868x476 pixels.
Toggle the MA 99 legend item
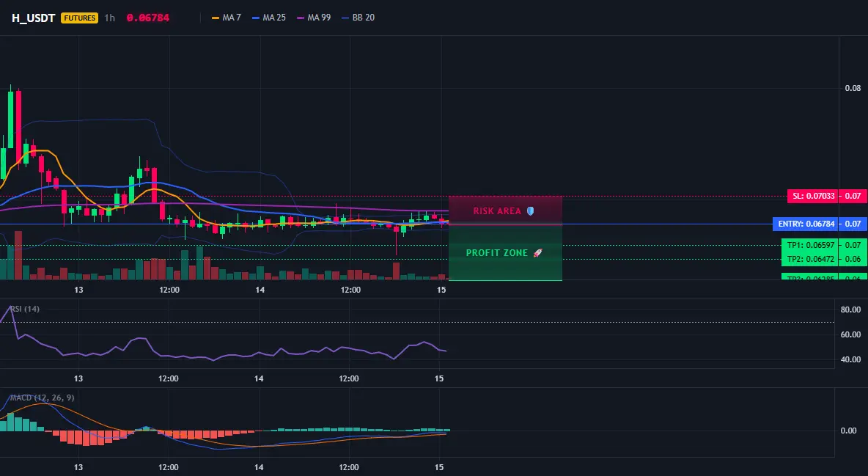tap(314, 18)
